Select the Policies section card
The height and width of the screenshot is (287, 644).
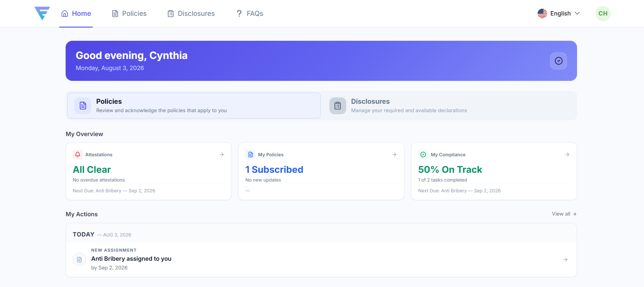click(194, 106)
